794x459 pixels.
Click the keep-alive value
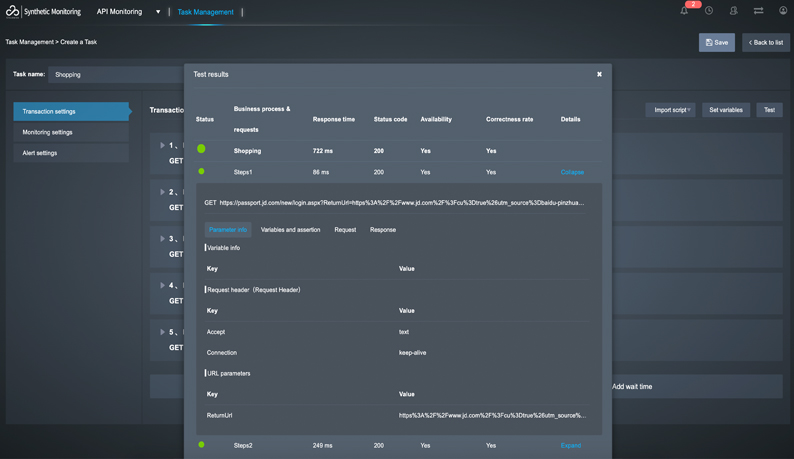[412, 353]
